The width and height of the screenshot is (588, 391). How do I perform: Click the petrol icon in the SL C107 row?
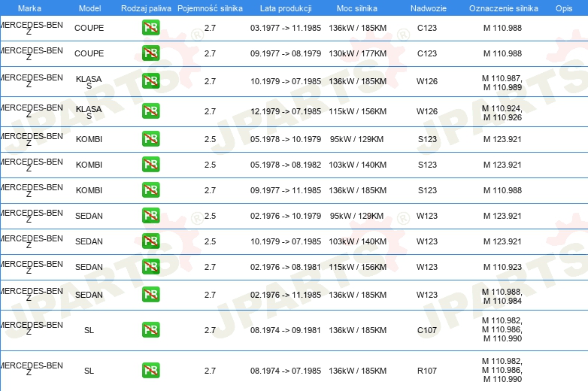pyautogui.click(x=150, y=330)
